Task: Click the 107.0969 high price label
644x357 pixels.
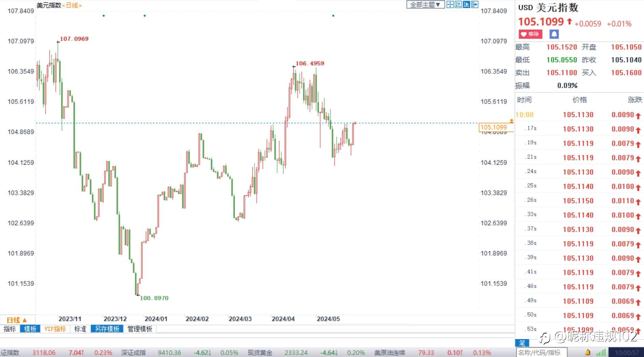Action: click(74, 39)
